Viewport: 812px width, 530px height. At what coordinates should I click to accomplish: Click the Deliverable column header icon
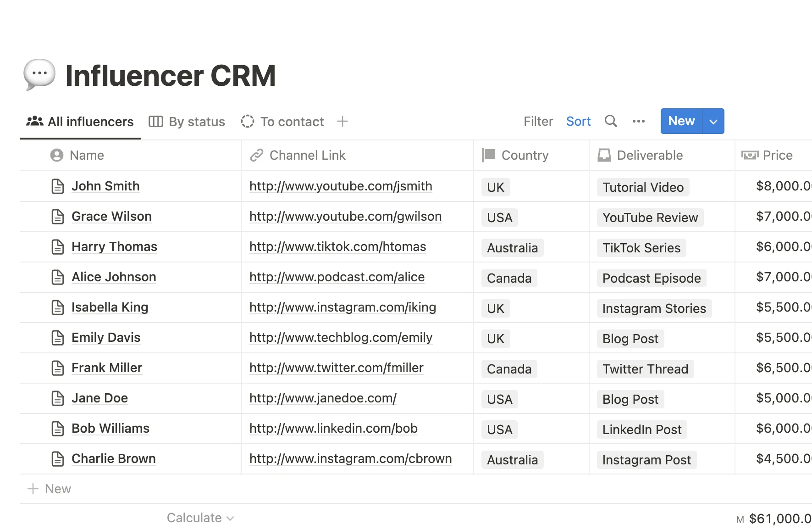pyautogui.click(x=604, y=155)
